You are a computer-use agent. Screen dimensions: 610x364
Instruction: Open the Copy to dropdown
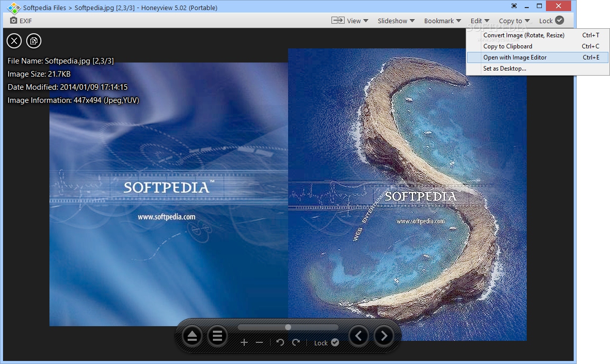coord(514,21)
